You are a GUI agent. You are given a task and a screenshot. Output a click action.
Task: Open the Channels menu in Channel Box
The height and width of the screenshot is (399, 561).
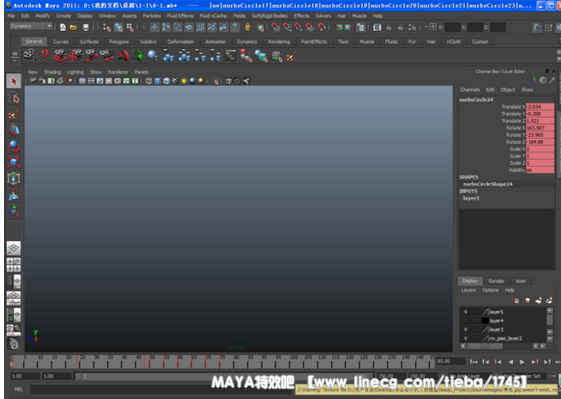tap(470, 89)
